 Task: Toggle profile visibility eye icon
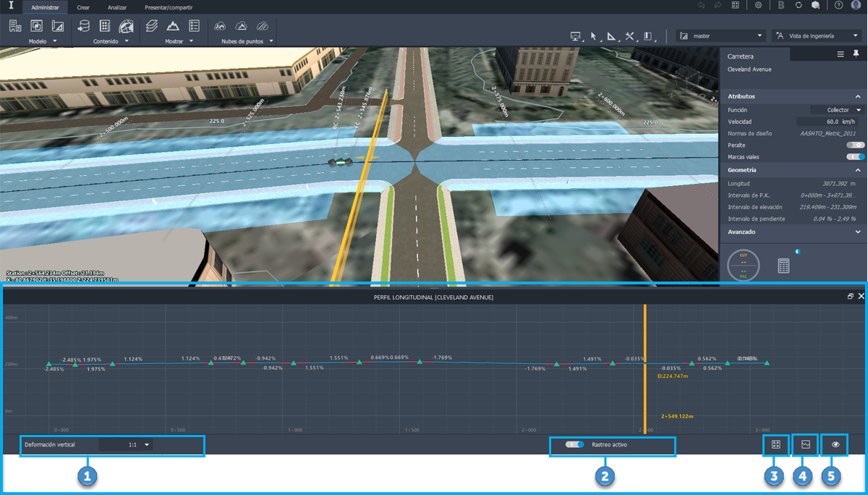(835, 444)
